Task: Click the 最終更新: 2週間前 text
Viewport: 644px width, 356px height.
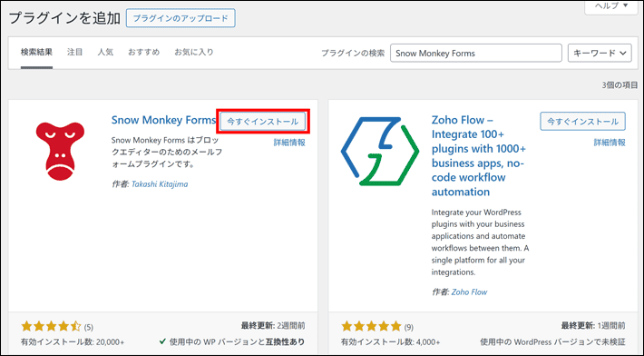Action: click(273, 326)
